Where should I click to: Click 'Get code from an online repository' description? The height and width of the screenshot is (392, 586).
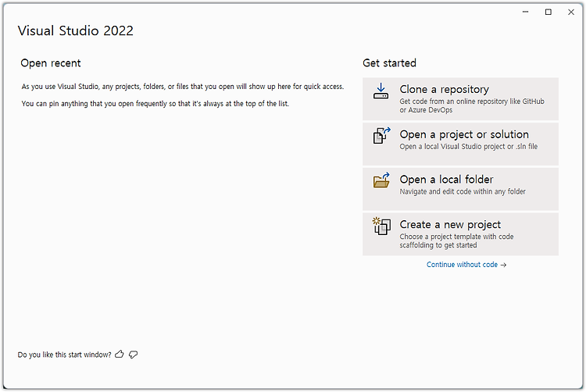[472, 105]
